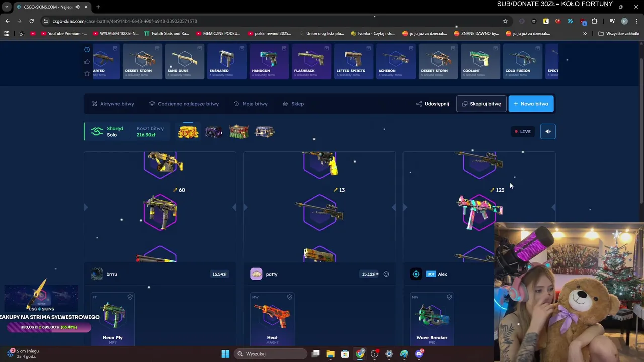Open the Sklep tab
This screenshot has width=644, height=362.
[x=293, y=104]
